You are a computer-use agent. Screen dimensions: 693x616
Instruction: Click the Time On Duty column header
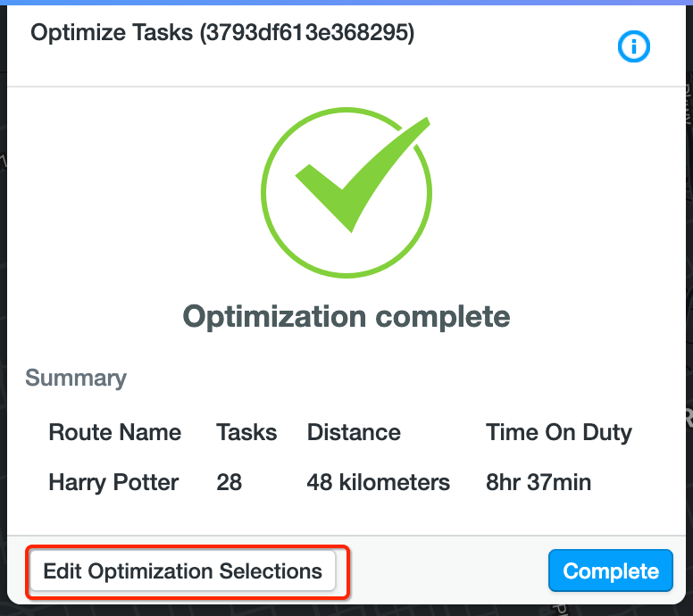[559, 433]
